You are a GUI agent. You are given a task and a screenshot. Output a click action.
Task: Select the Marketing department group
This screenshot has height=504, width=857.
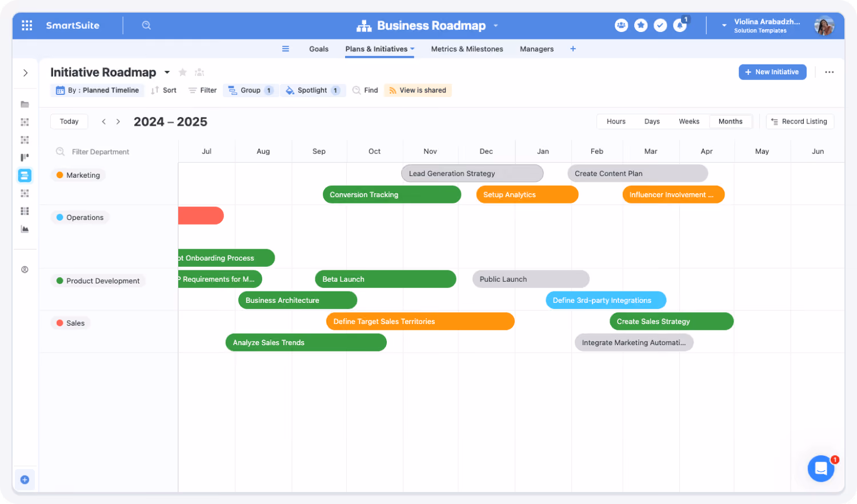click(x=78, y=175)
